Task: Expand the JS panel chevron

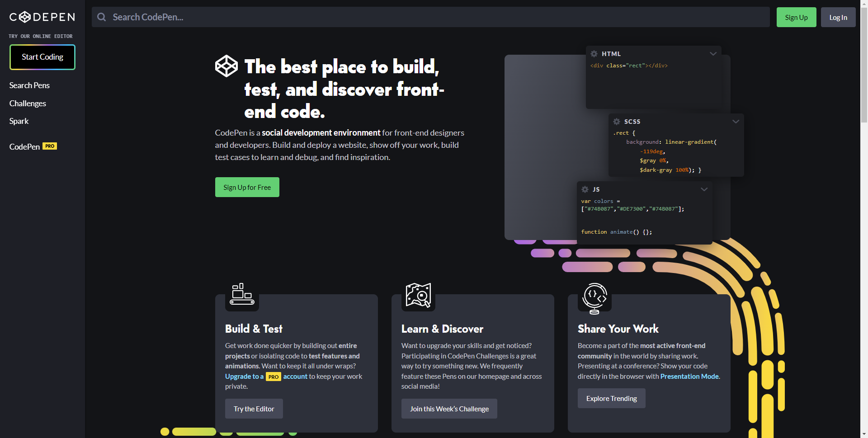Action: click(704, 189)
